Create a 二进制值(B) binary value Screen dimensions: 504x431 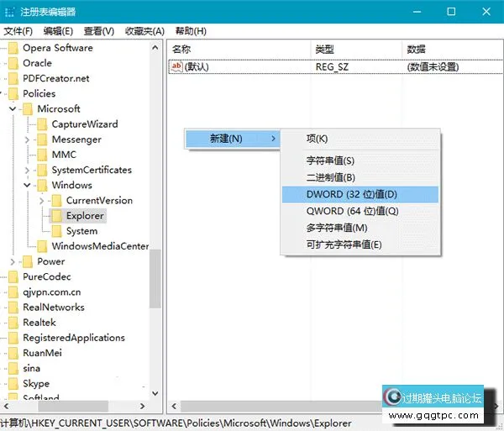pos(360,177)
